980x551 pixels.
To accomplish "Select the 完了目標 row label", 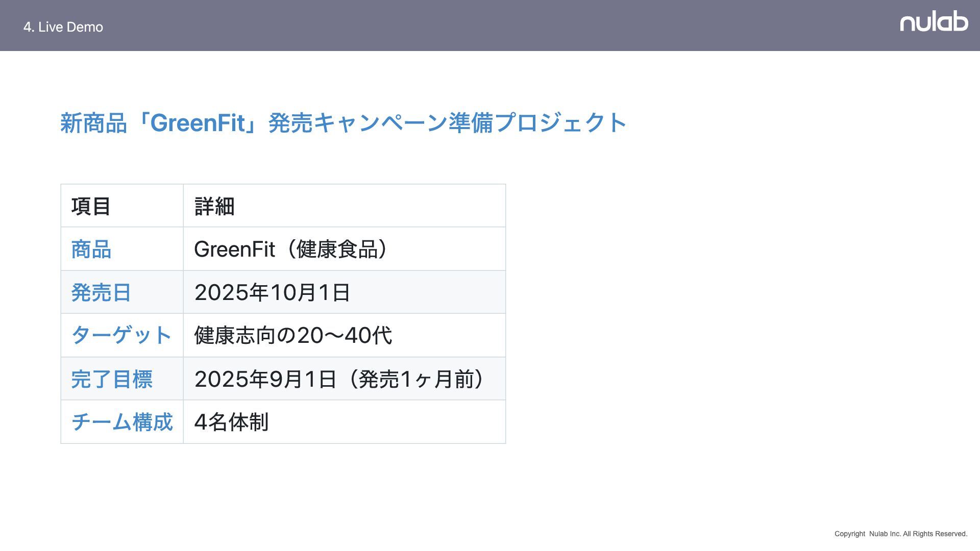I will click(122, 379).
